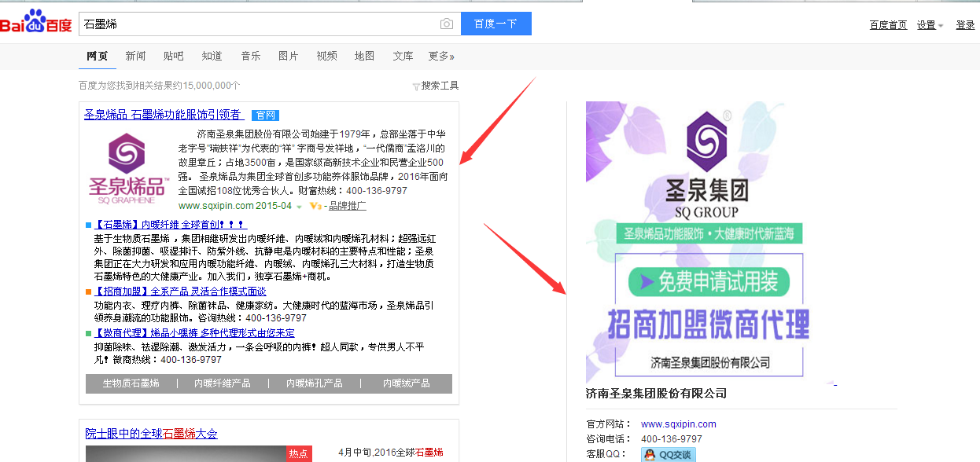Click the Baidu logo

coord(36,23)
